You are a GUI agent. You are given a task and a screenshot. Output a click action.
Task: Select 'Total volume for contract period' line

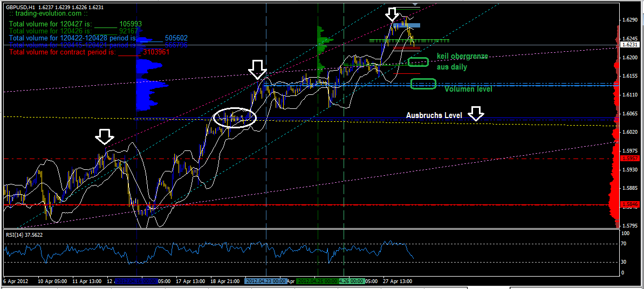point(88,52)
